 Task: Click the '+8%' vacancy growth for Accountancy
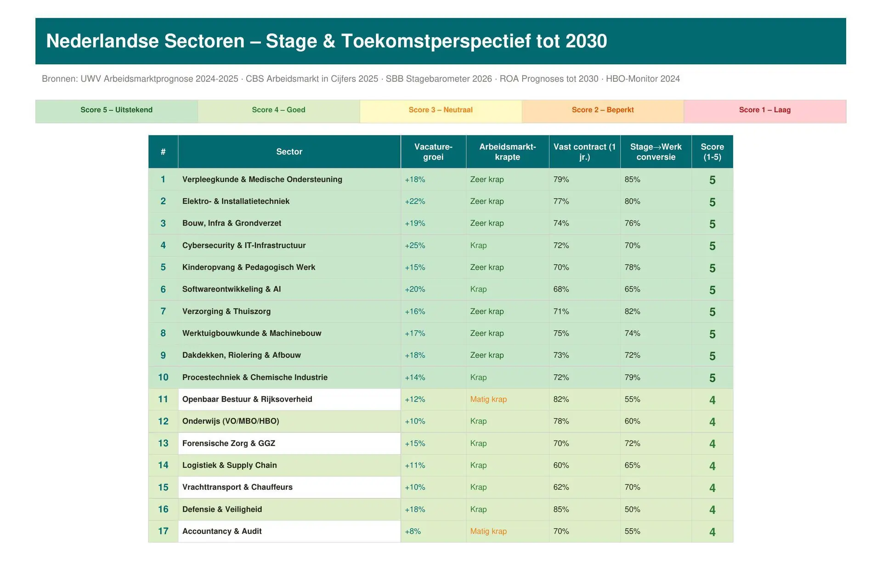pos(413,531)
